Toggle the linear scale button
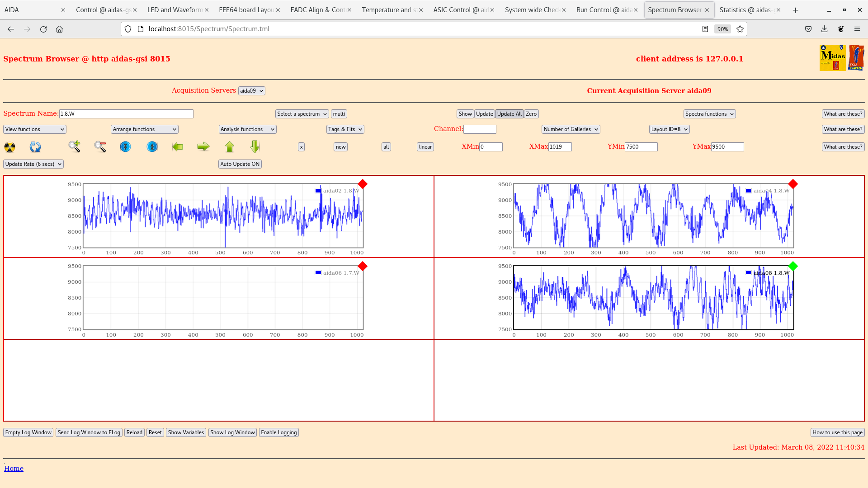 425,147
